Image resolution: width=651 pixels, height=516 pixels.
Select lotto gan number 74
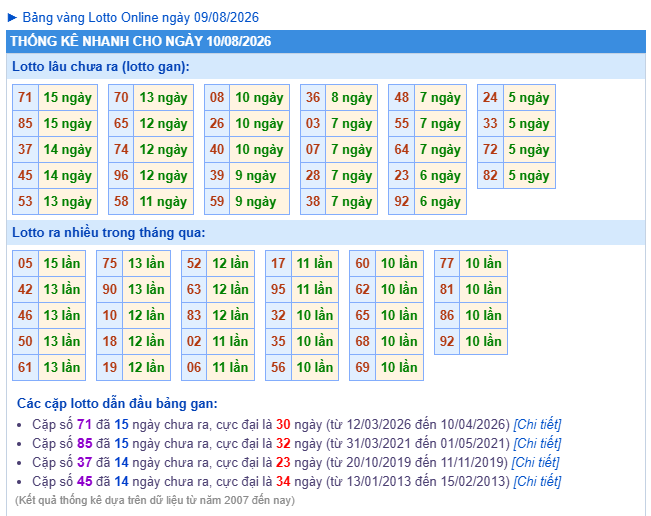pyautogui.click(x=121, y=149)
